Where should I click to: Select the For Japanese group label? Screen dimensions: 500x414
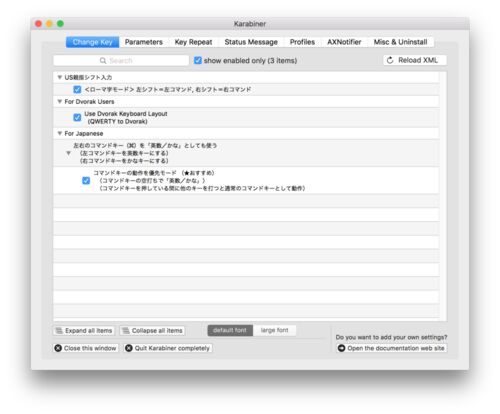point(84,133)
